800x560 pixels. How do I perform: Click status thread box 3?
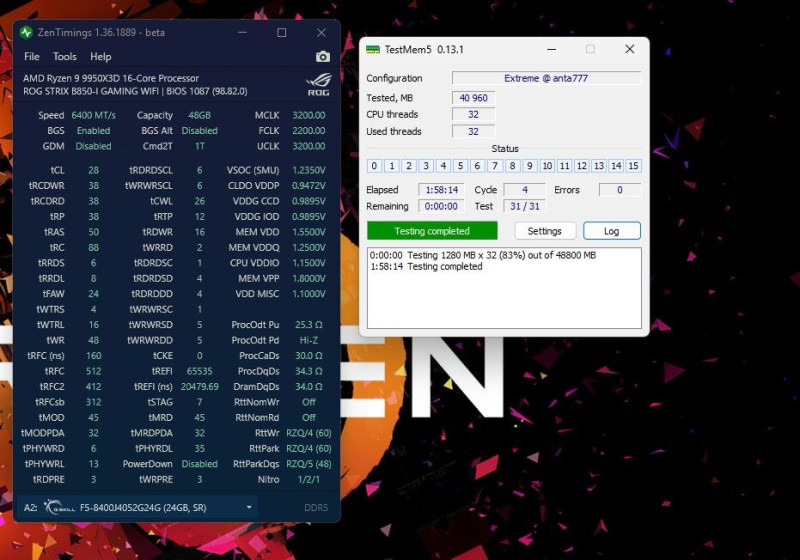click(426, 166)
